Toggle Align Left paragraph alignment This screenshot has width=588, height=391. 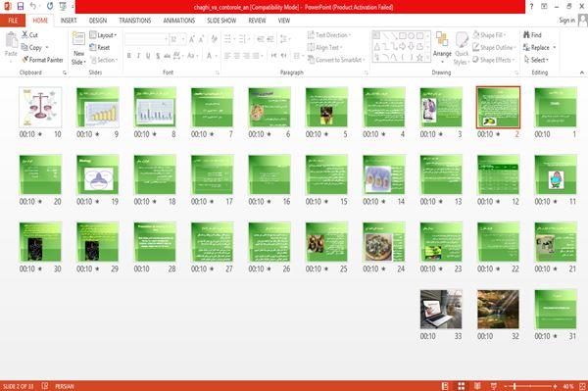point(227,56)
